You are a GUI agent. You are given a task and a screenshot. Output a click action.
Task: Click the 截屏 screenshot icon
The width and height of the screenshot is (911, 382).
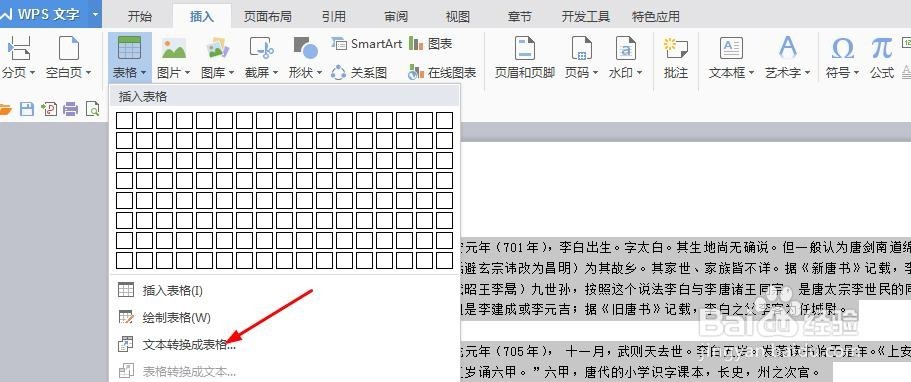point(261,48)
